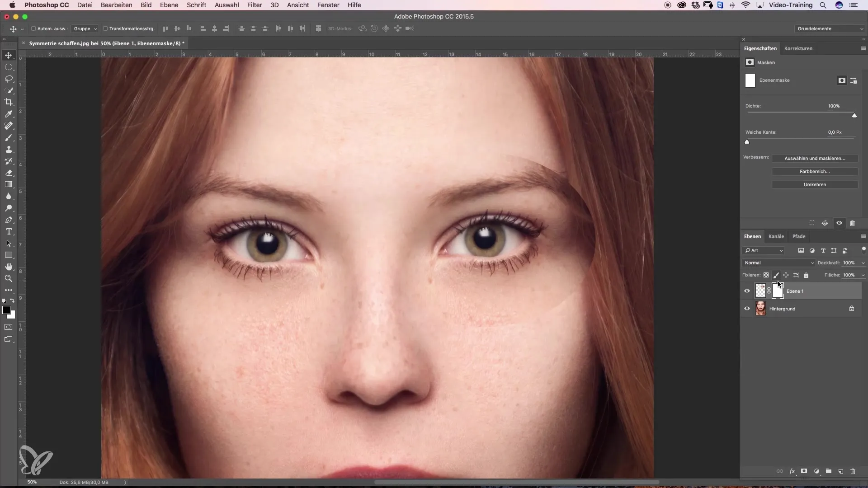Toggle lock position icon
Viewport: 868px width, 488px height.
[786, 275]
